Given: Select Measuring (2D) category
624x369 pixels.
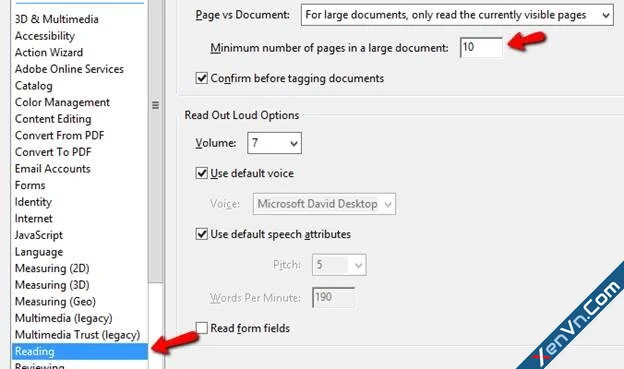Looking at the screenshot, I should (x=52, y=268).
